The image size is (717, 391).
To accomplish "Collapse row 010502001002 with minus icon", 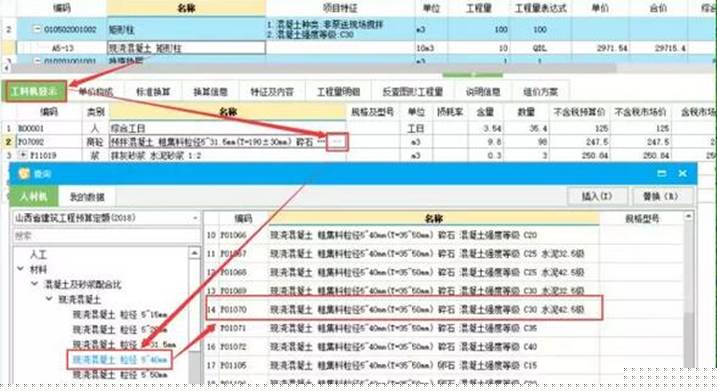I will click(37, 29).
